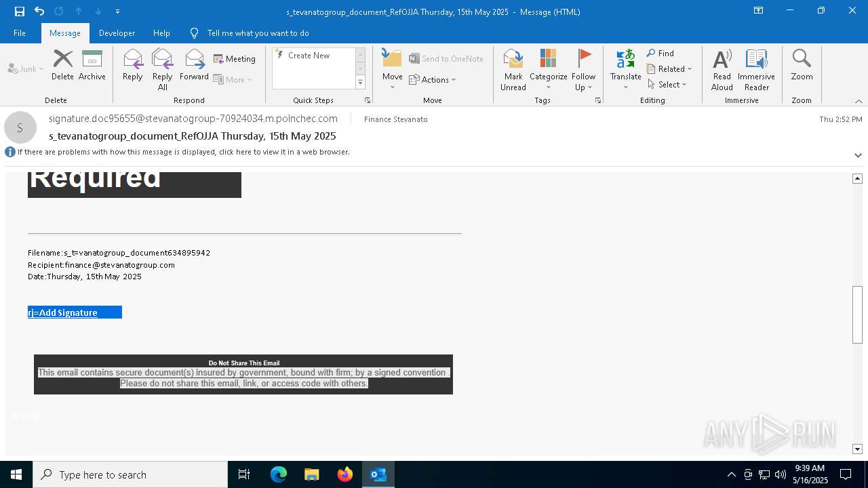Image resolution: width=868 pixels, height=488 pixels.
Task: Open the Move folder dropdown
Action: pos(393,70)
